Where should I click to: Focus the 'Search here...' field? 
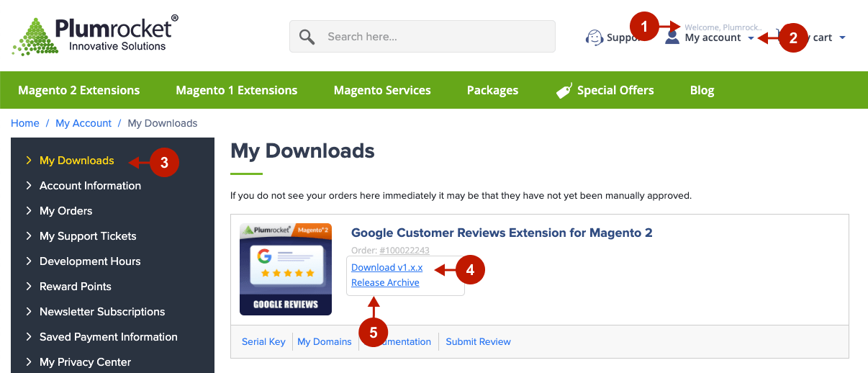422,36
